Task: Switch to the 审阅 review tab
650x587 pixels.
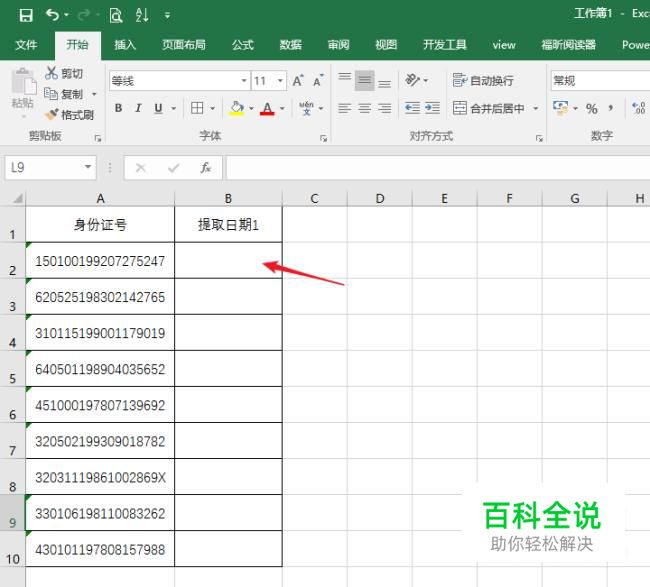Action: tap(338, 45)
